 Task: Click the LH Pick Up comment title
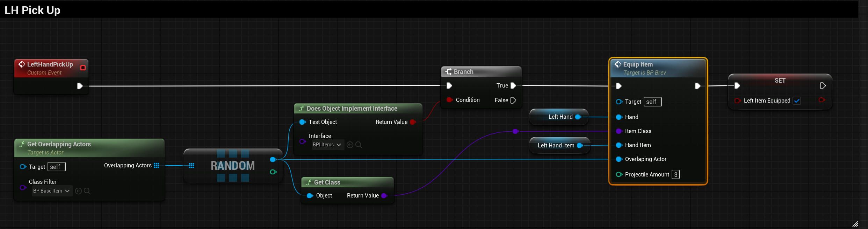(x=32, y=10)
